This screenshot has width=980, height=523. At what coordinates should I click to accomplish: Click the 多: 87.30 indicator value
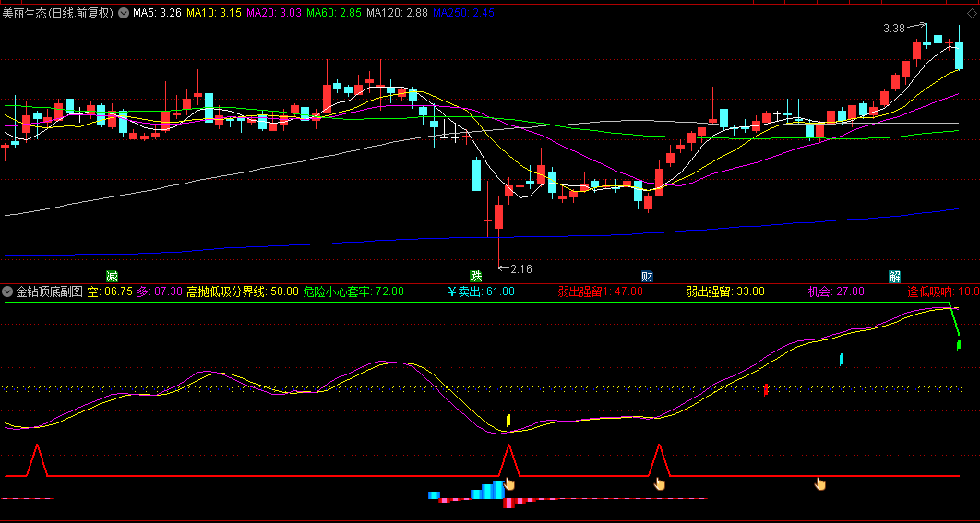coord(160,291)
